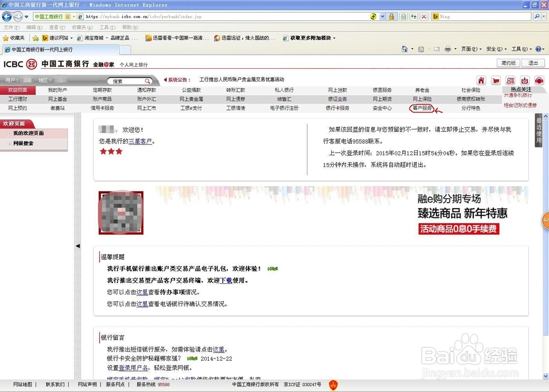Select the 转账汇款 navigation item

[236, 90]
